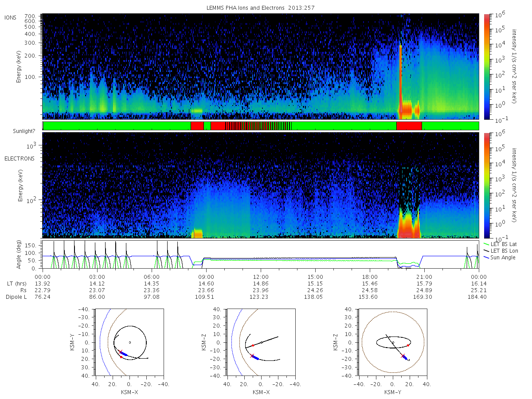The image size is (532, 399).
Task: Click the electrons intensity color bar
Action: [x=486, y=185]
